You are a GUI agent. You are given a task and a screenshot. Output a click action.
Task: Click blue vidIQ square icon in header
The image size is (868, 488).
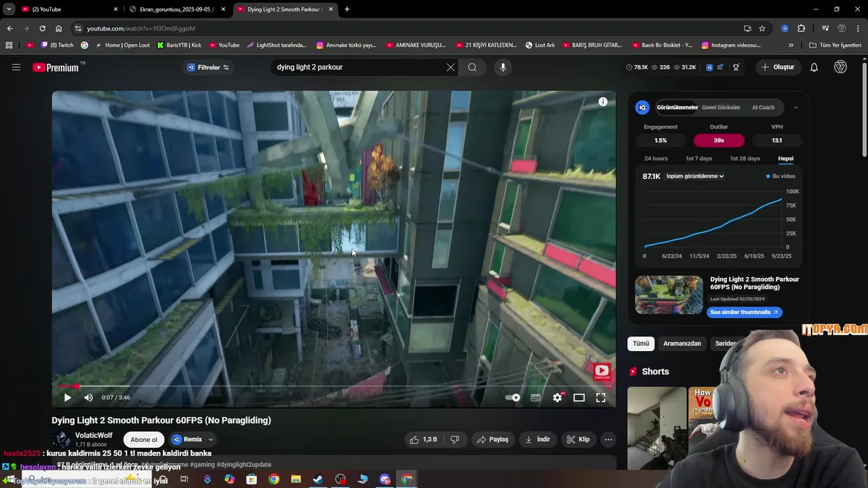coord(709,67)
